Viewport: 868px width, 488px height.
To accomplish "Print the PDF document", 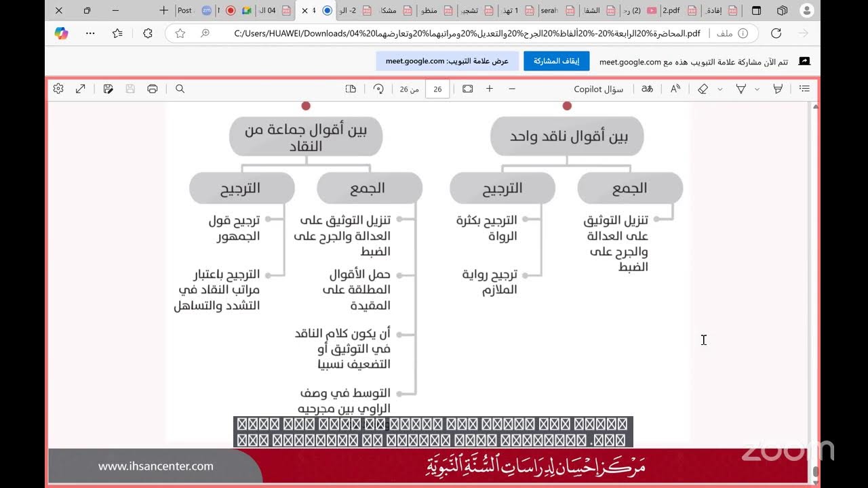I will pos(153,89).
